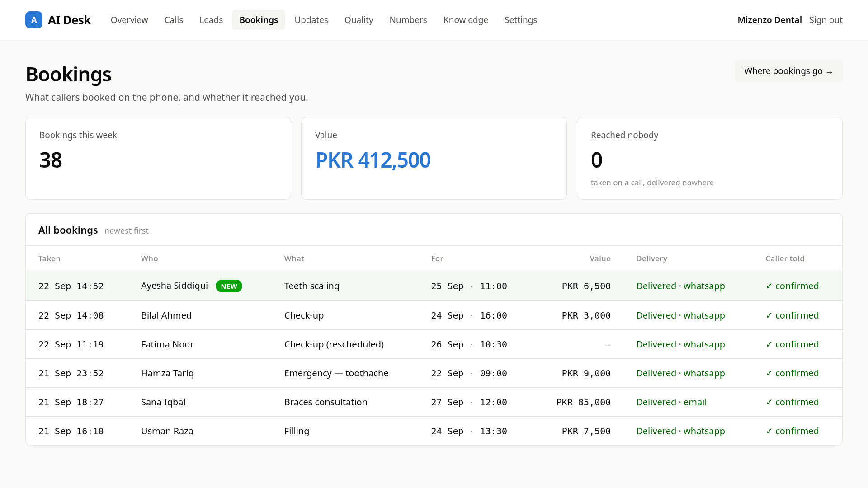This screenshot has width=868, height=488.
Task: Select Bilal Ahmed in the bookings table
Action: (x=166, y=315)
